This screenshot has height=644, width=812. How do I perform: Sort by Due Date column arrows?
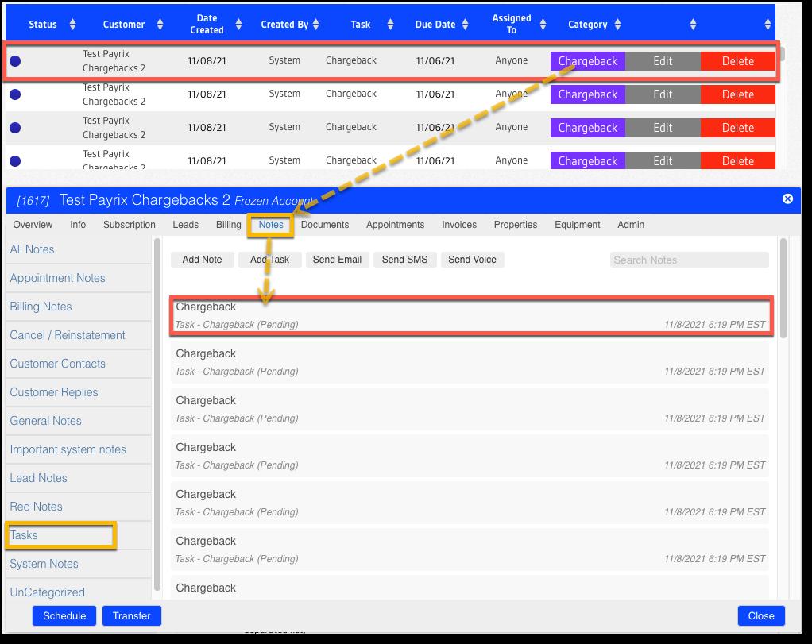point(470,25)
